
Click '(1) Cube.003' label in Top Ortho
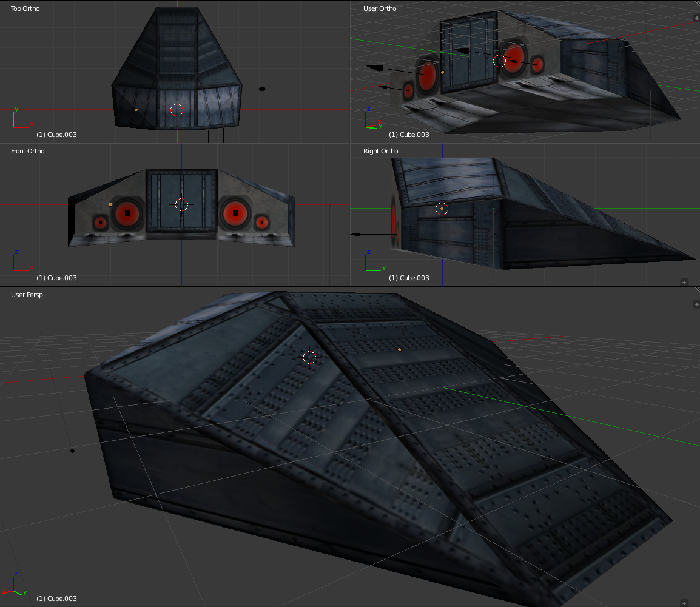coord(56,135)
